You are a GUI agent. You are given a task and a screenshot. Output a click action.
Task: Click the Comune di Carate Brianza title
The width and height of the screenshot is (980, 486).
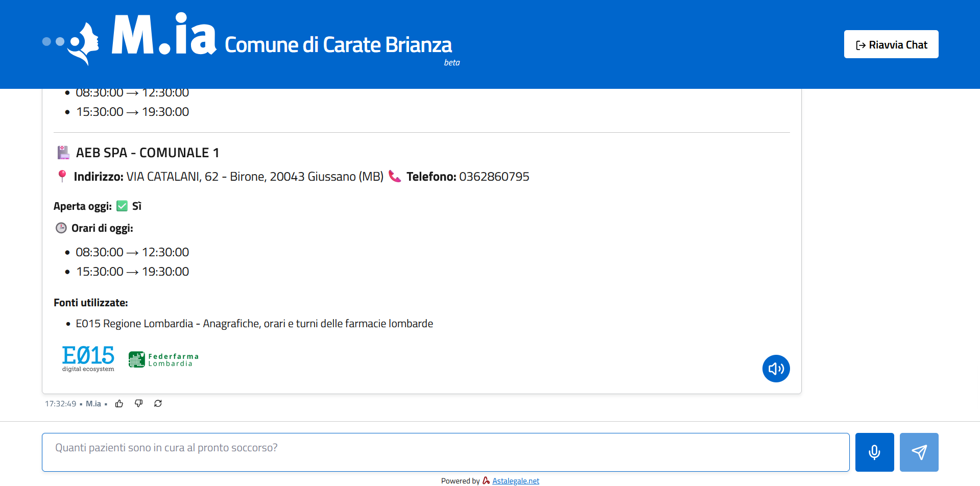point(338,45)
